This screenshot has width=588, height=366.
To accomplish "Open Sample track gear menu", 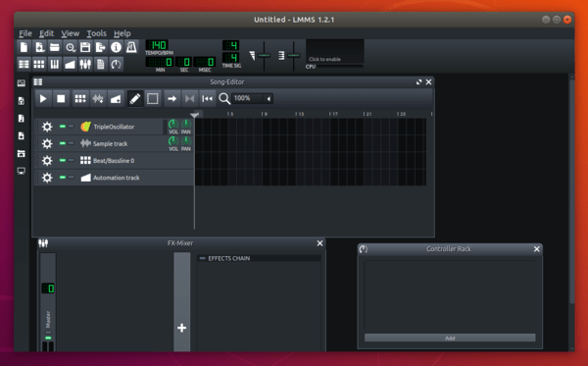I will (x=47, y=143).
